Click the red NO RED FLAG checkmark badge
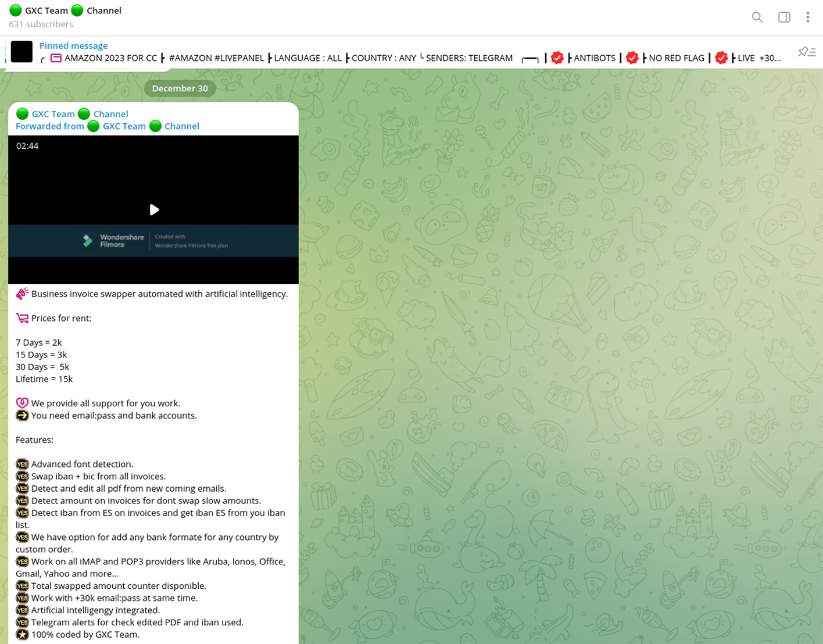 [632, 58]
